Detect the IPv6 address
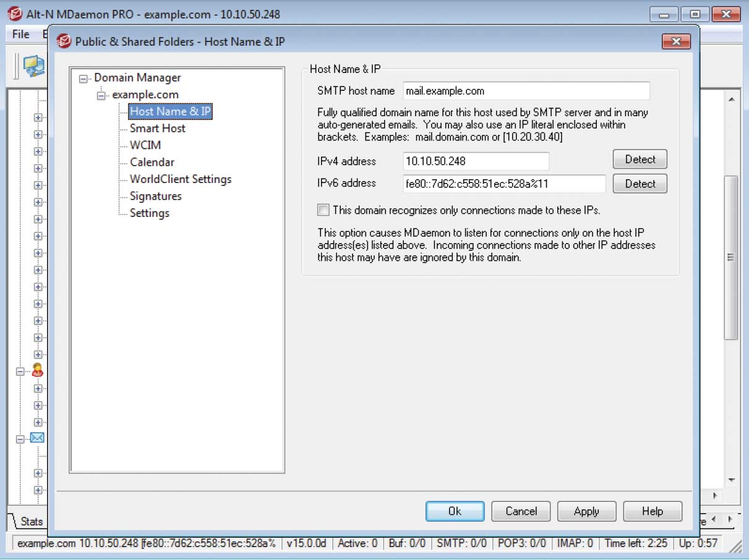 (640, 184)
